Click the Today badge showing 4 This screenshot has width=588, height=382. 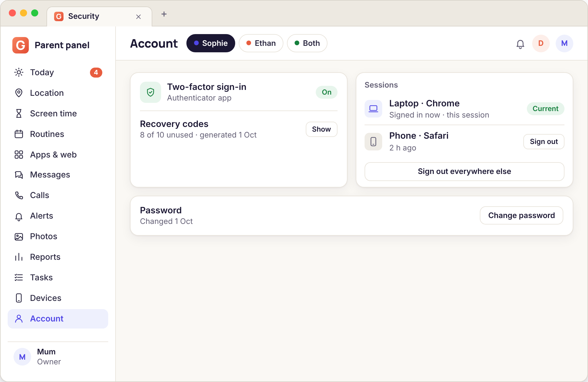(96, 72)
